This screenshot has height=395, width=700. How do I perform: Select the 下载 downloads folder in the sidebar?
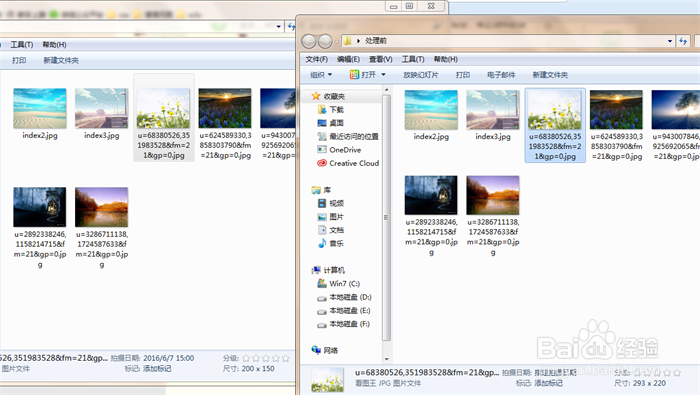coord(331,109)
